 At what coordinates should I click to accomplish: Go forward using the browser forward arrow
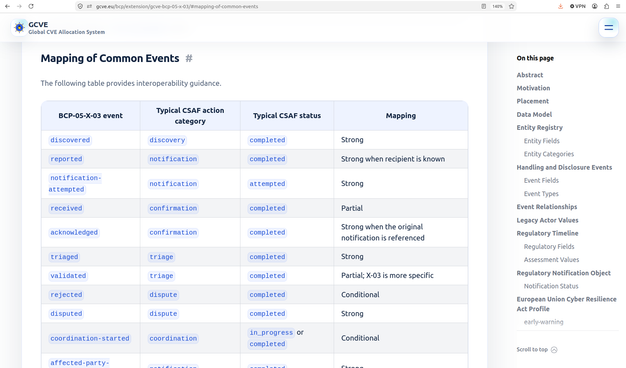click(19, 6)
